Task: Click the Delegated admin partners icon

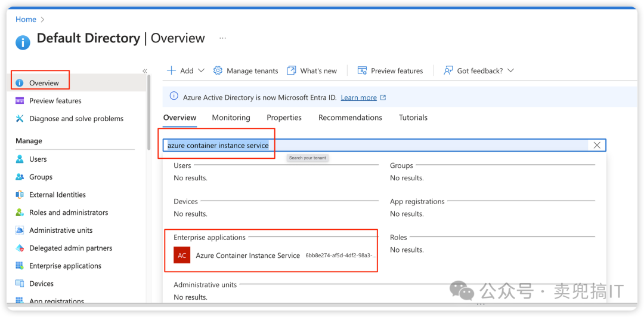Action: coord(20,248)
